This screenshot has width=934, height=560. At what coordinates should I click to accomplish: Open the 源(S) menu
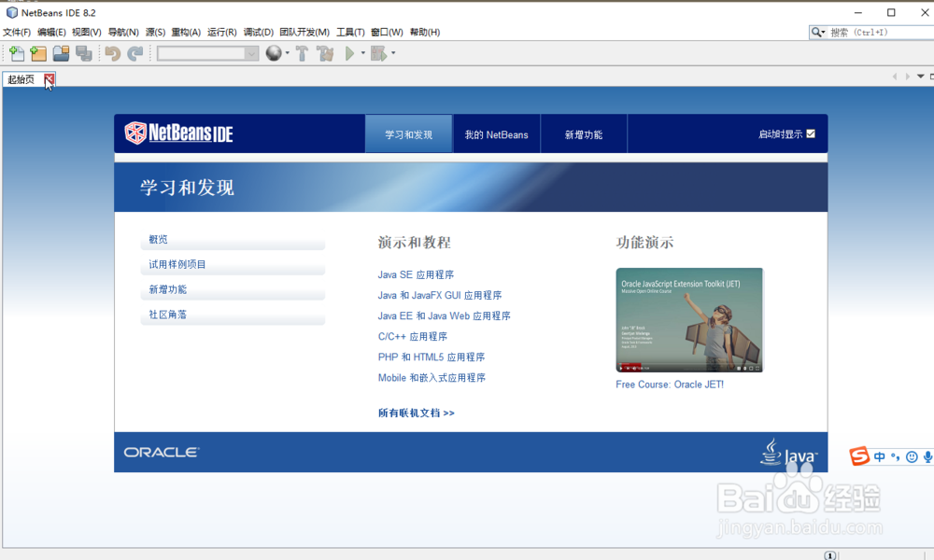(x=155, y=32)
